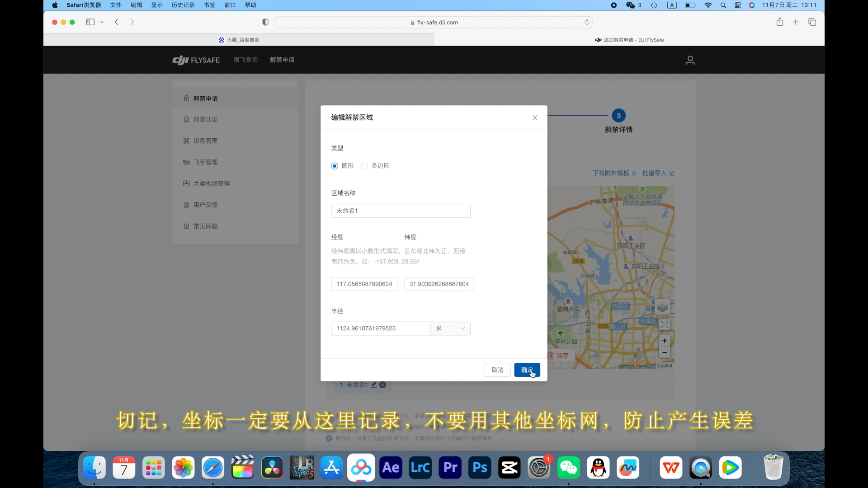Select 解禁申请 in the sidebar

(x=235, y=99)
